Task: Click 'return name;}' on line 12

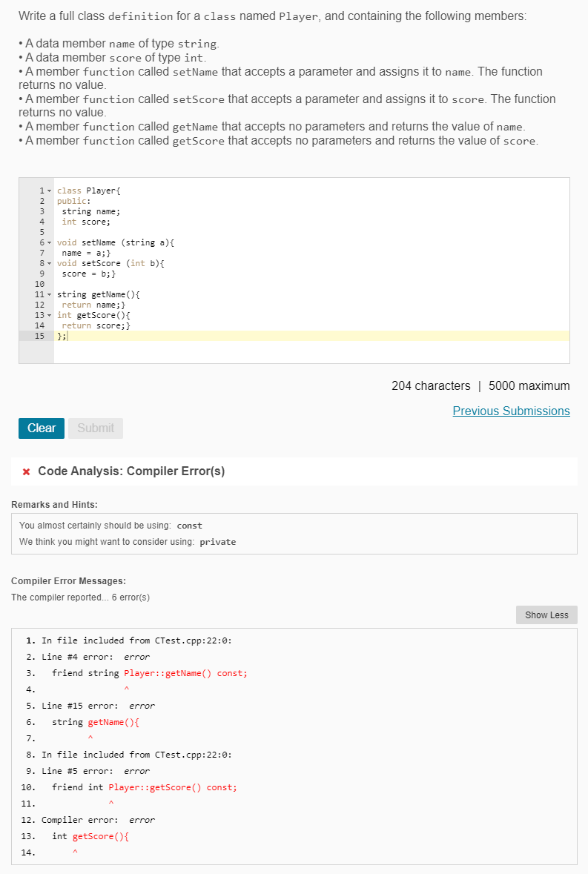Action: [93, 305]
